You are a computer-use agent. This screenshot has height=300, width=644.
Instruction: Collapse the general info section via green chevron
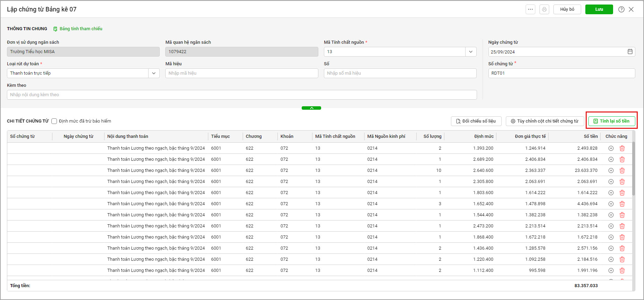(x=311, y=108)
